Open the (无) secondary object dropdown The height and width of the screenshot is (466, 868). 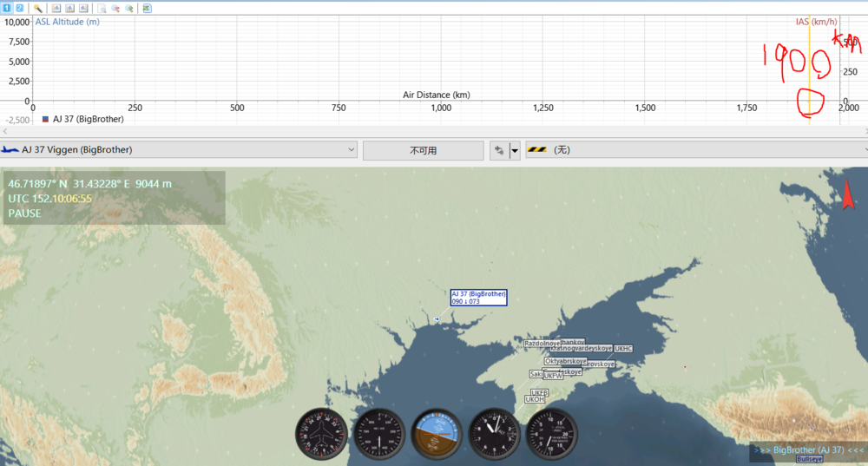696,150
